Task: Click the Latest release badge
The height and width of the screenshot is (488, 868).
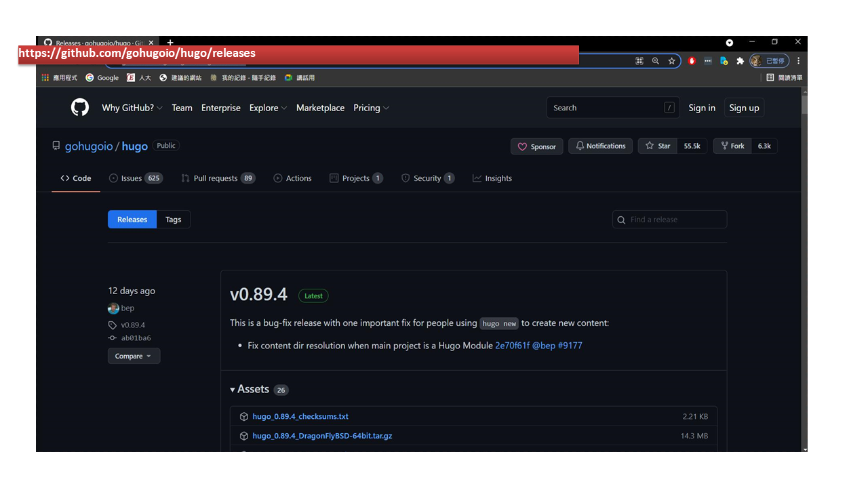Action: point(313,296)
